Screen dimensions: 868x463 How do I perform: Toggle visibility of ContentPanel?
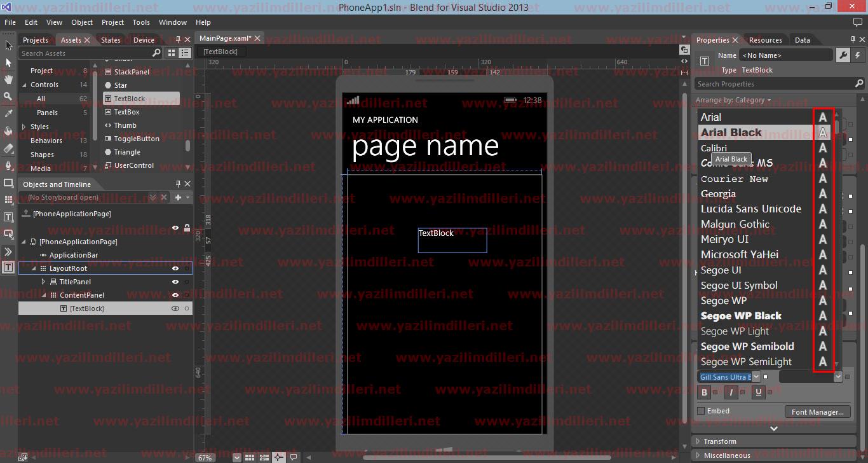[175, 295]
